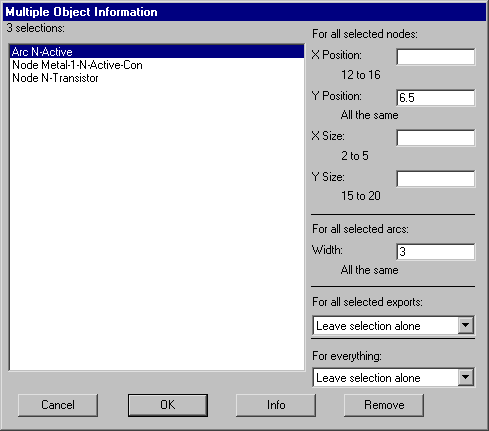Click the X Position input field
The width and height of the screenshot is (489, 431).
[436, 57]
